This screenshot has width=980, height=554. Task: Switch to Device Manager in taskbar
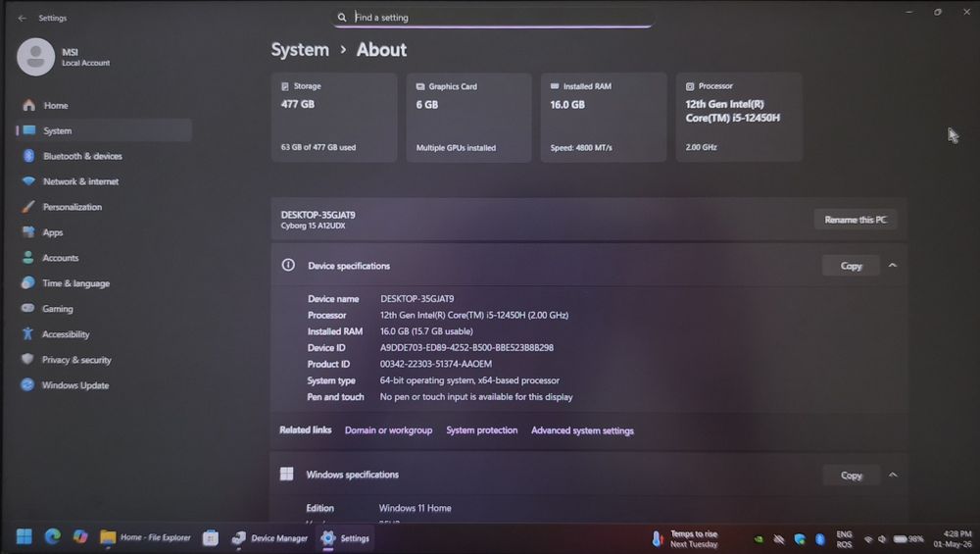pyautogui.click(x=269, y=537)
